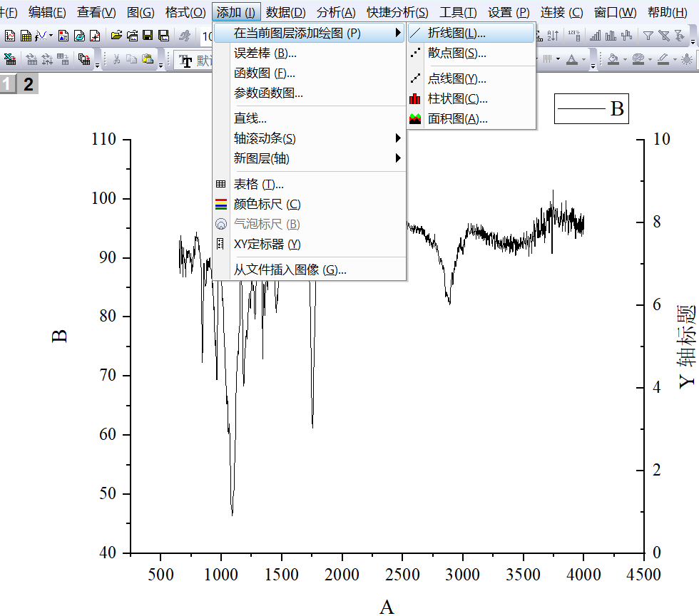Switch to layer 1 button
The width and height of the screenshot is (699, 616).
8,85
